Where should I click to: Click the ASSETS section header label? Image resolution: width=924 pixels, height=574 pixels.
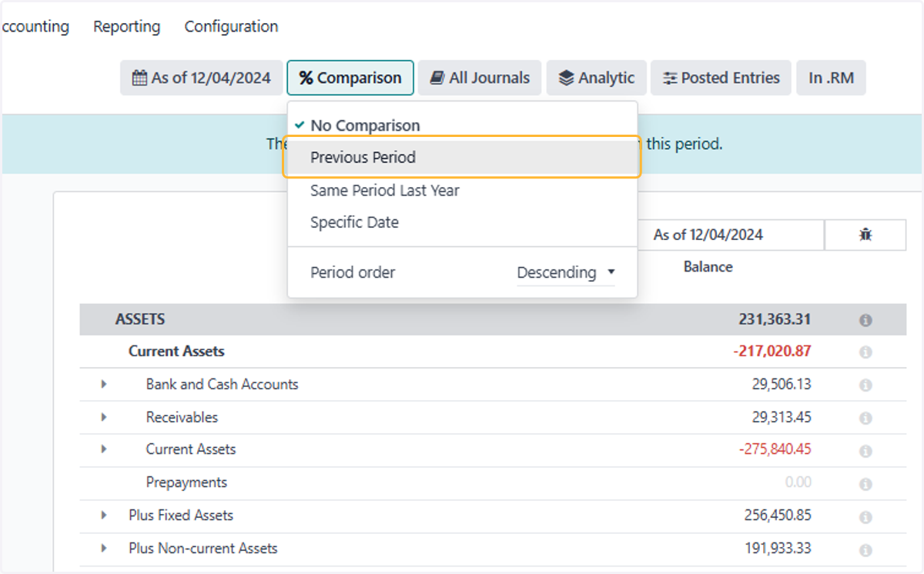tap(140, 319)
